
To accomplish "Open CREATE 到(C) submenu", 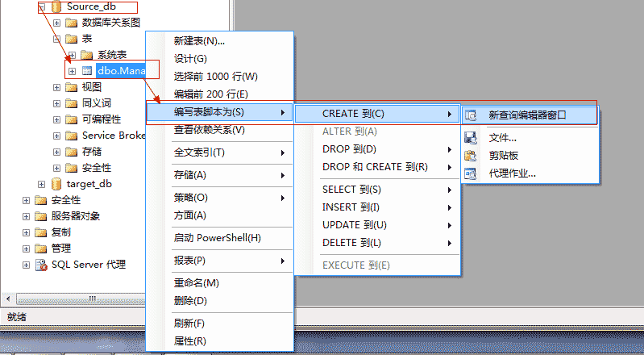I will pyautogui.click(x=377, y=114).
